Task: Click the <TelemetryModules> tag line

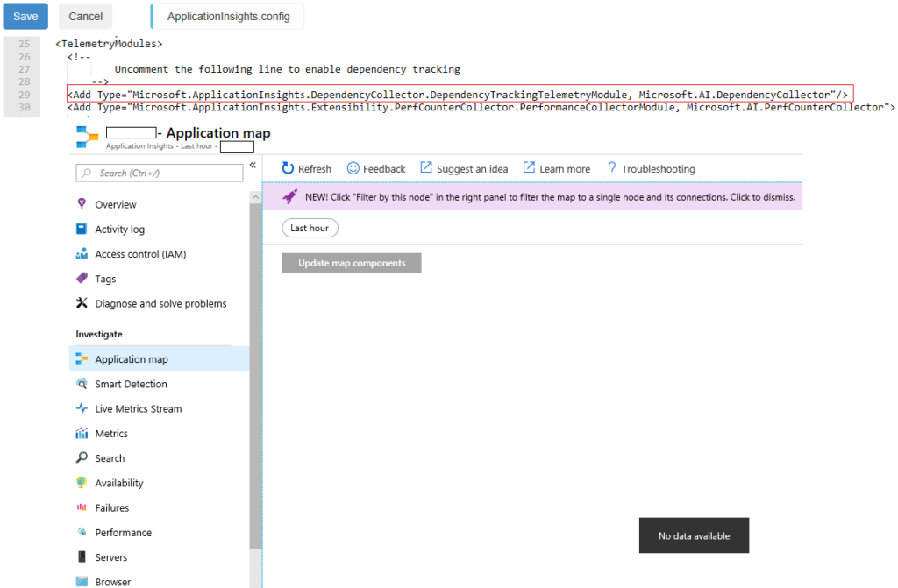Action: pyautogui.click(x=109, y=44)
